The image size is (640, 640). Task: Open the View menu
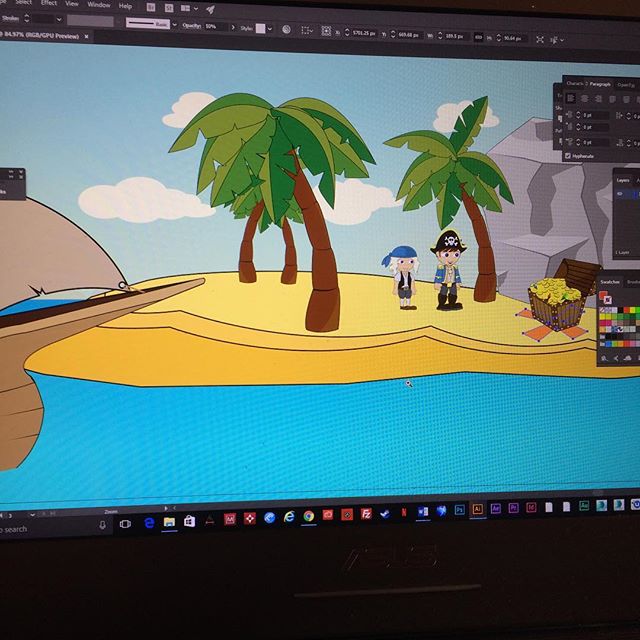[x=71, y=4]
